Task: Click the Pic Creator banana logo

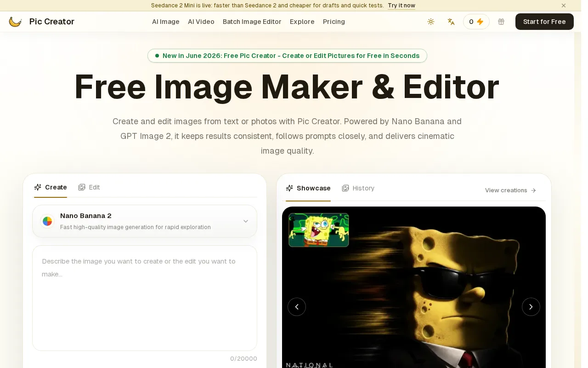Action: pos(15,22)
